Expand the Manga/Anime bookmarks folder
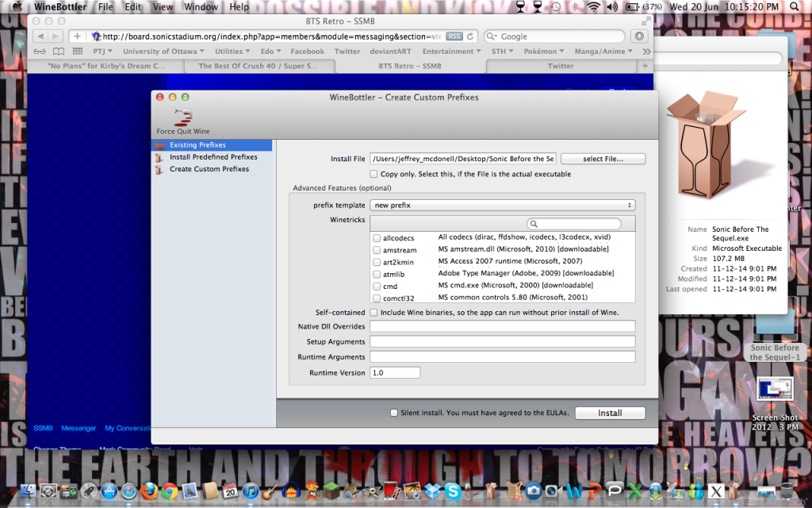Screen dimensions: 812x508 [603, 52]
